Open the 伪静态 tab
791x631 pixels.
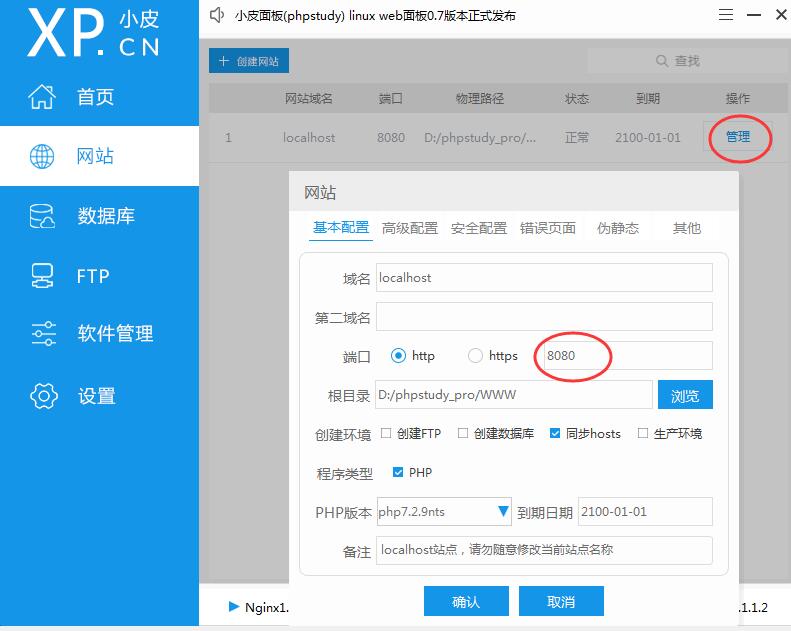click(x=617, y=228)
